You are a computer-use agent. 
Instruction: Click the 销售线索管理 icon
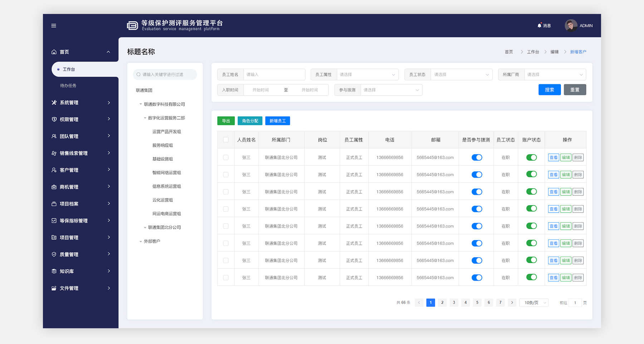(54, 153)
